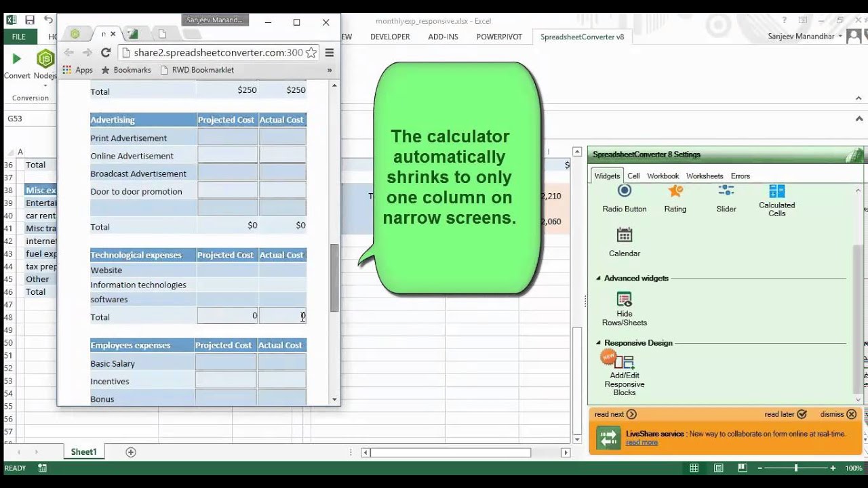868x488 pixels.
Task: Close the active browser tab
Action: point(113,33)
